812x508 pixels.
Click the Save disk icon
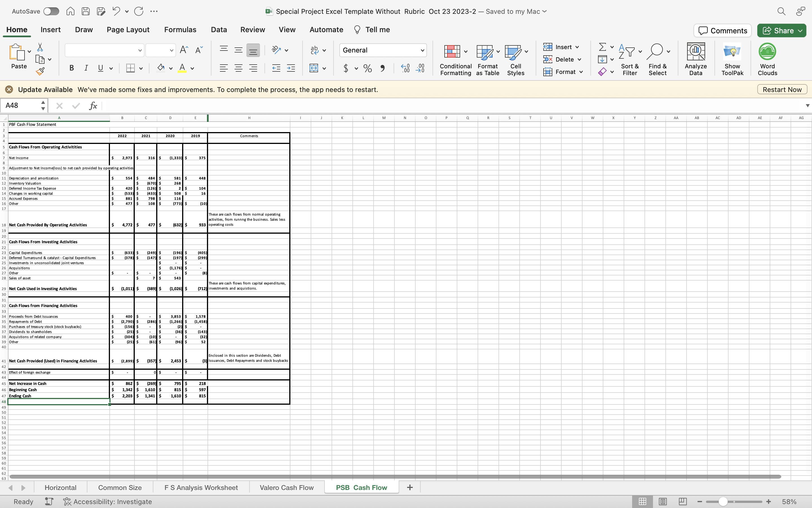pos(86,11)
